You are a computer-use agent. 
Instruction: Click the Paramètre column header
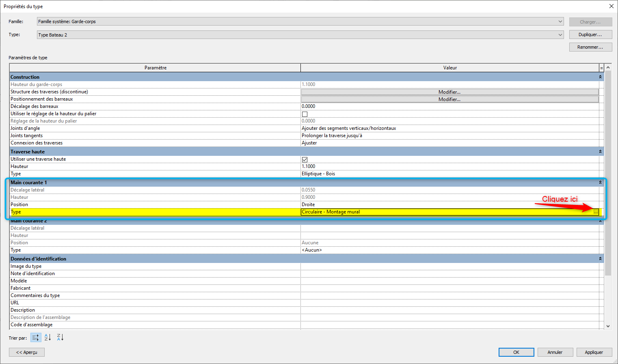click(x=155, y=68)
